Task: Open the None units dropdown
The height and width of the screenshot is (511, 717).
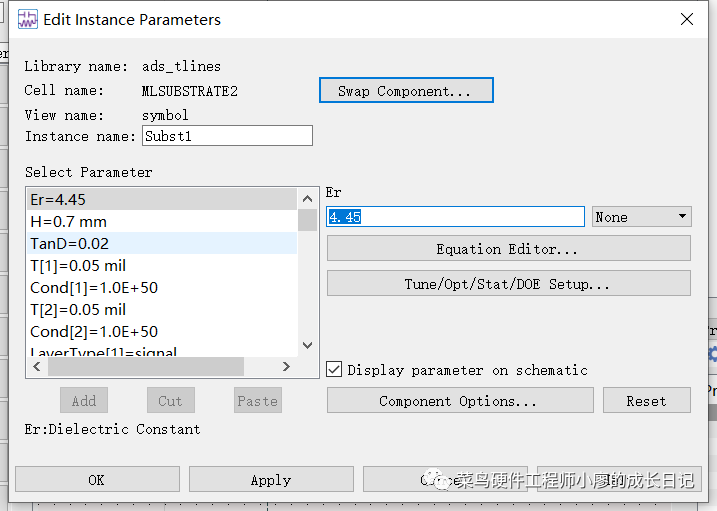Action: tap(641, 217)
